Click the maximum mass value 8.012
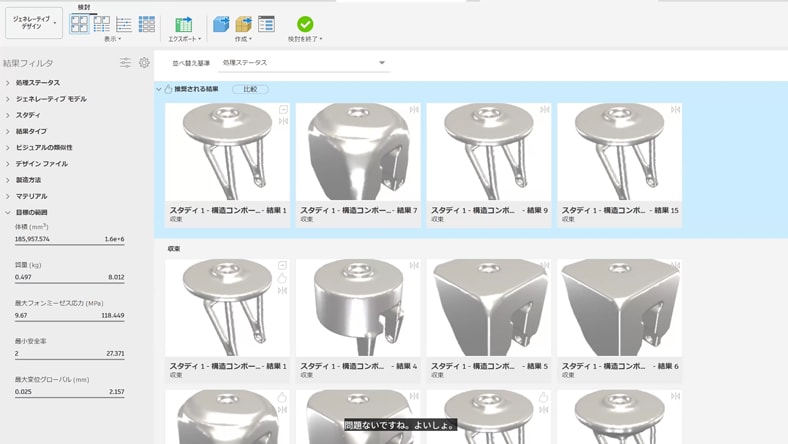Image resolution: width=788 pixels, height=444 pixels. [x=116, y=277]
